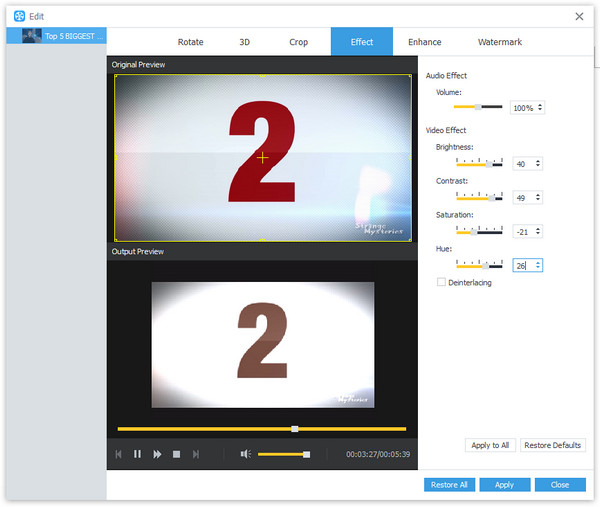Mute the preview speaker icon

click(245, 454)
